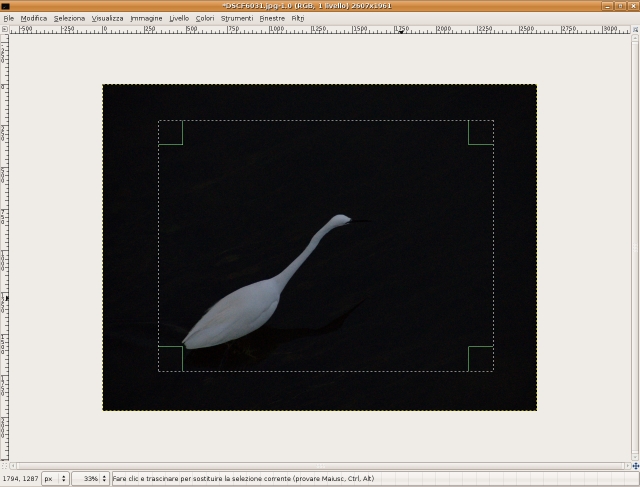
Task: Click the horizontal scrollbar track
Action: coord(320,466)
